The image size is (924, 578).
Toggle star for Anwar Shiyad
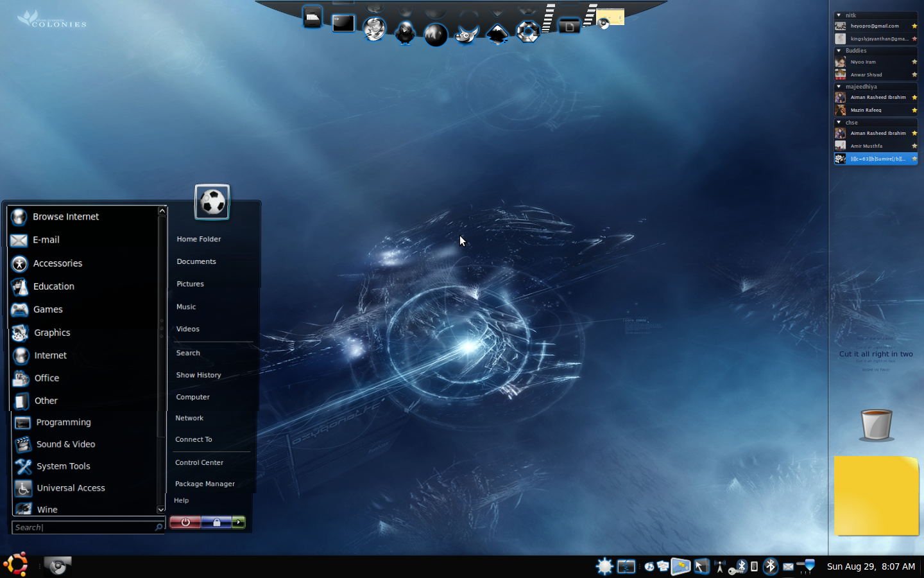(914, 75)
